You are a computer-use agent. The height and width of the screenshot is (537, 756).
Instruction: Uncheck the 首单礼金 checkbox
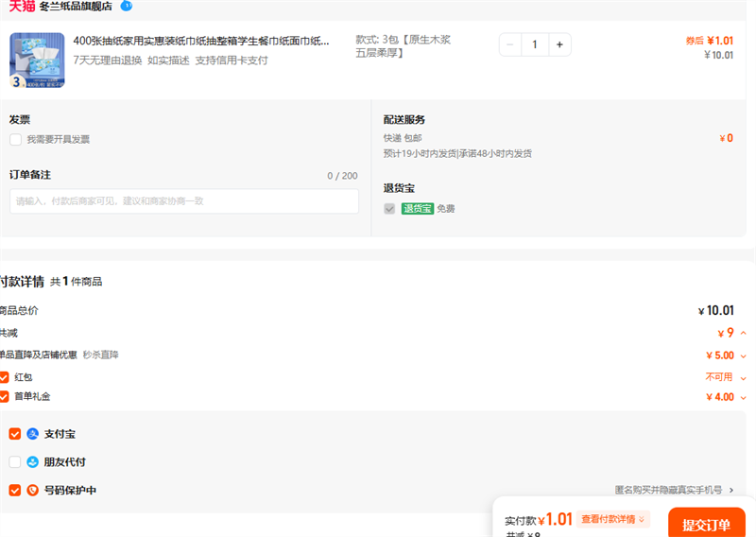tap(4, 397)
